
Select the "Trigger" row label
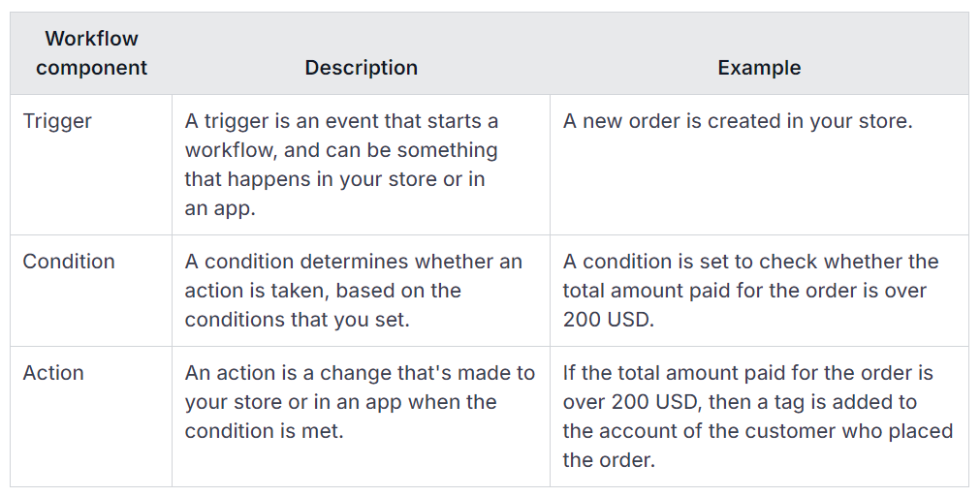point(57,121)
